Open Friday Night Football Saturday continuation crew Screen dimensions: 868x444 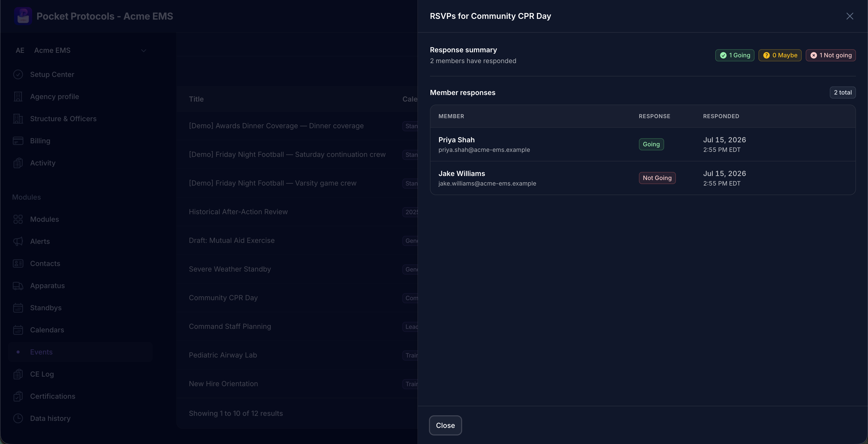(x=287, y=155)
